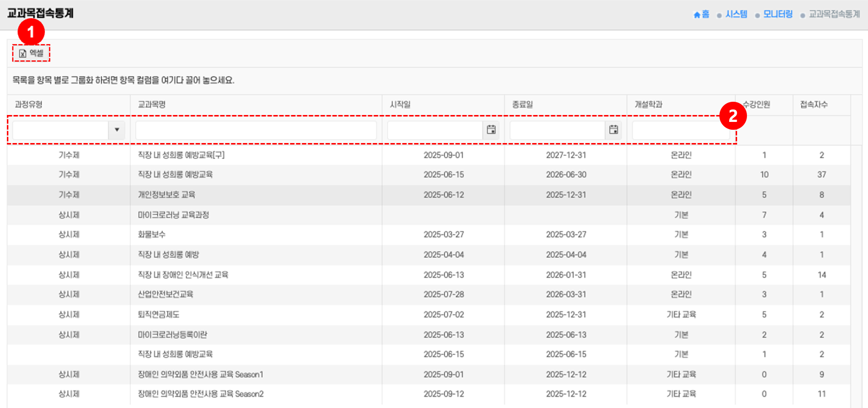Open the 과정유형 filter dropdown

pyautogui.click(x=117, y=130)
